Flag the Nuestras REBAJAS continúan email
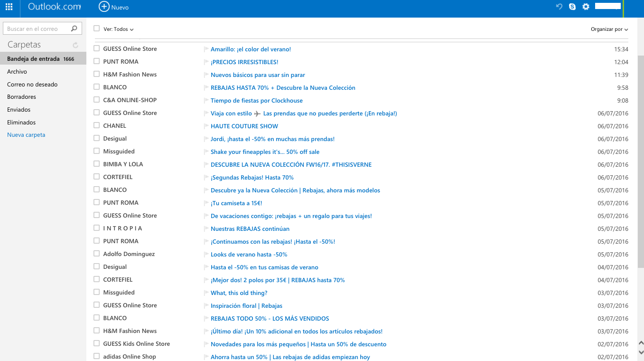The width and height of the screenshot is (644, 361). tap(206, 229)
